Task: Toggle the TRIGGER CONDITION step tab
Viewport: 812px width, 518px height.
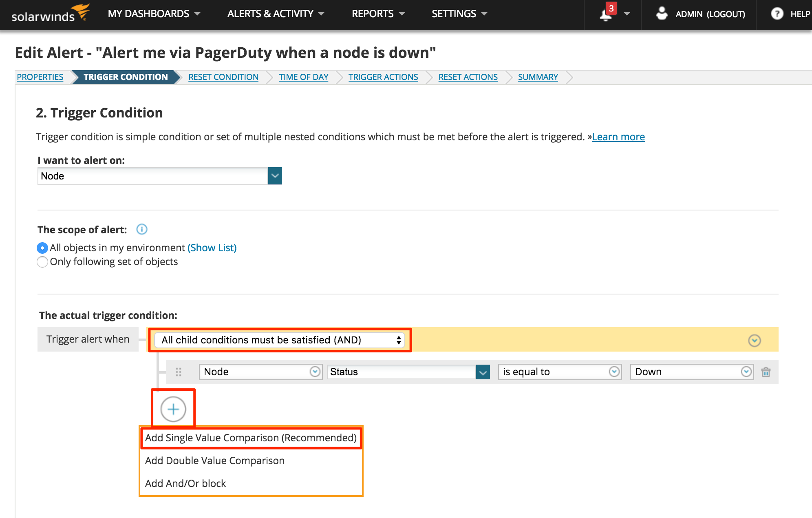Action: [x=124, y=77]
